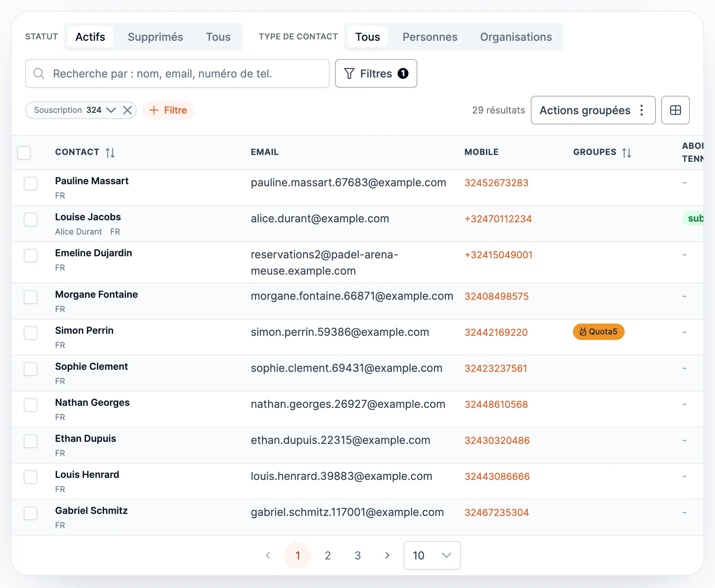Click the filter count badge 1
Screen dimensions: 715x588
pos(403,73)
